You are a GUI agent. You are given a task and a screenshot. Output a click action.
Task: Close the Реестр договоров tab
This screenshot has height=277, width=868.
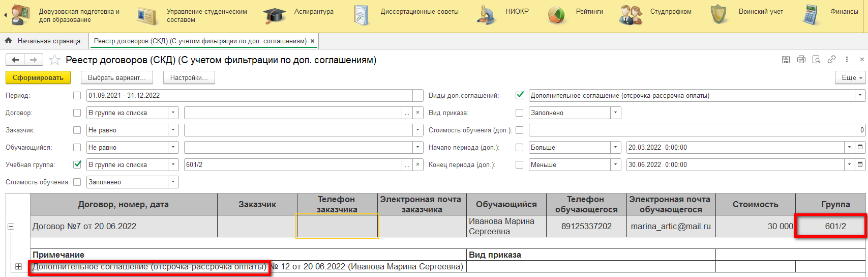312,41
